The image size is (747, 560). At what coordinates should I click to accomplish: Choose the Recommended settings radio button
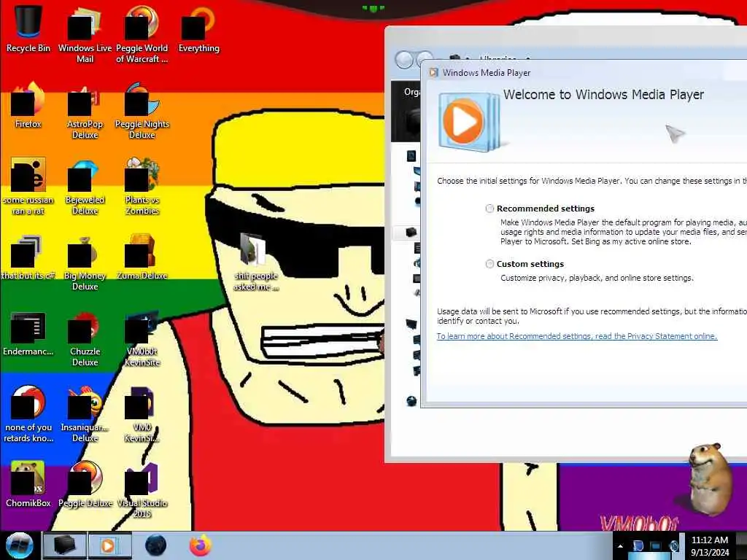click(x=489, y=209)
